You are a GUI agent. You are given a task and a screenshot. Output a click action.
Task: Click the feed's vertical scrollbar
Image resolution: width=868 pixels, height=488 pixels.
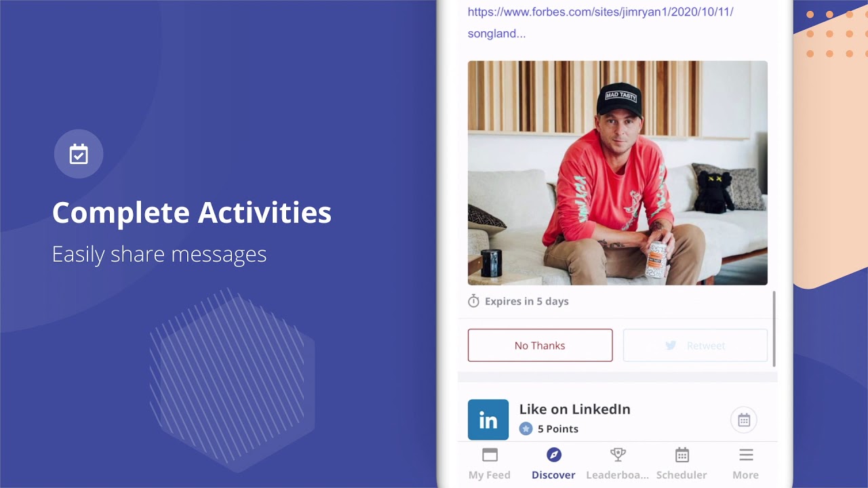pyautogui.click(x=774, y=329)
